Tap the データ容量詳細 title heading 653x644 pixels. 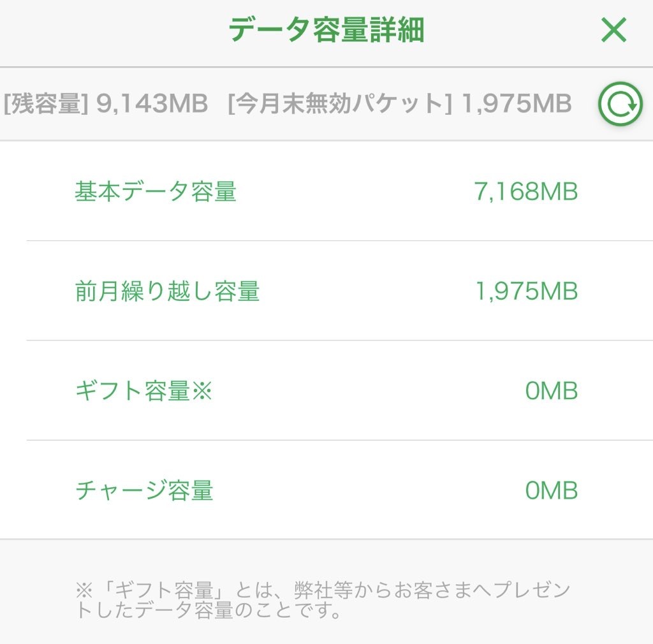[x=326, y=31]
